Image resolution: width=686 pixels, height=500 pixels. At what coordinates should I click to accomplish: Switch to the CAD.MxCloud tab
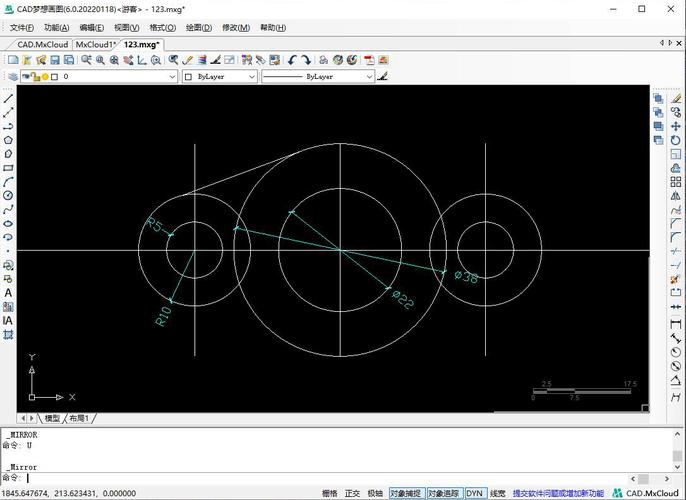pos(42,45)
